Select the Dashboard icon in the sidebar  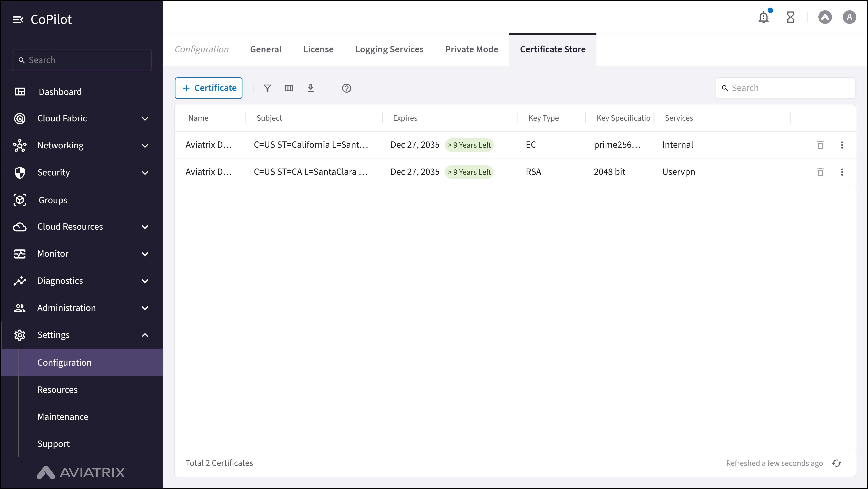coord(20,91)
